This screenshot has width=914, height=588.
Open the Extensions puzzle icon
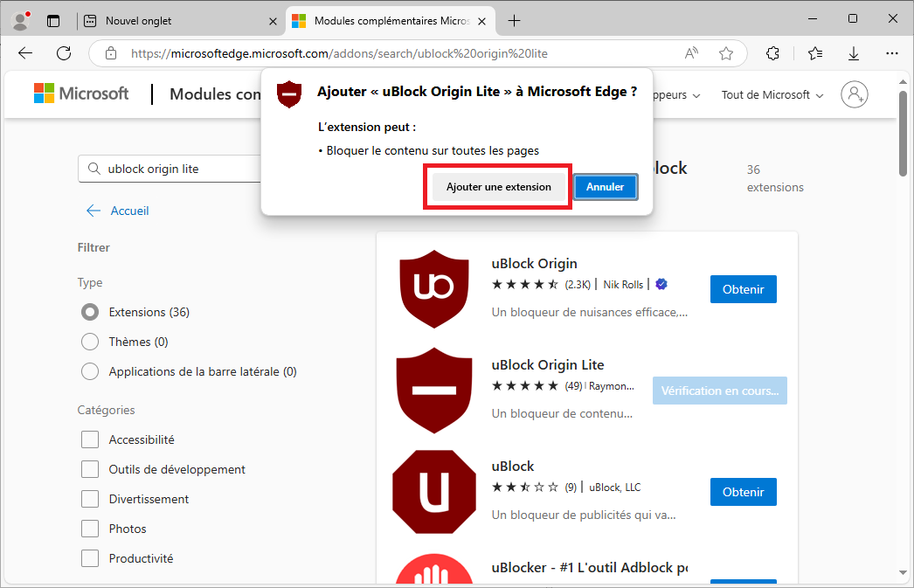coord(772,53)
